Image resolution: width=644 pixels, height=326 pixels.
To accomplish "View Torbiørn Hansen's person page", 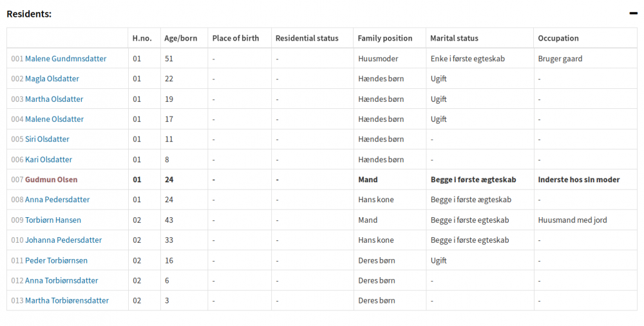I will click(x=53, y=220).
